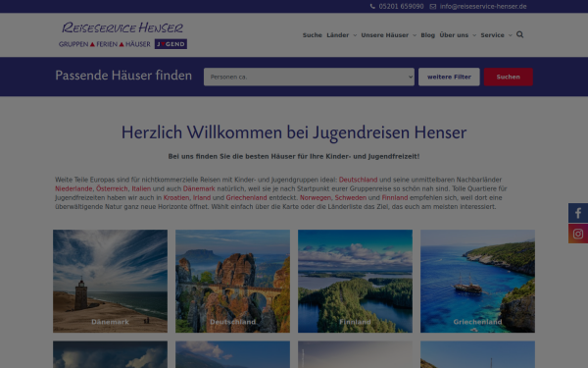Screen dimensions: 588x368
Task: Click the search magnifier icon in navigation
Action: [519, 34]
